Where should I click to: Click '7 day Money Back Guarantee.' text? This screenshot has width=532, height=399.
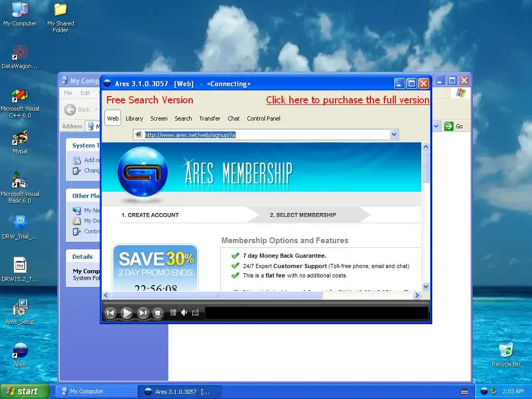coord(284,256)
